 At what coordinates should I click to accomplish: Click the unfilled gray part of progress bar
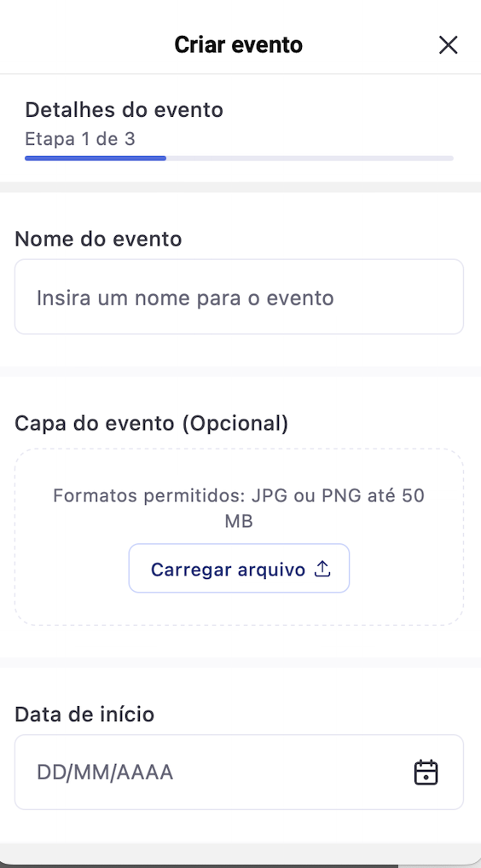(x=310, y=159)
